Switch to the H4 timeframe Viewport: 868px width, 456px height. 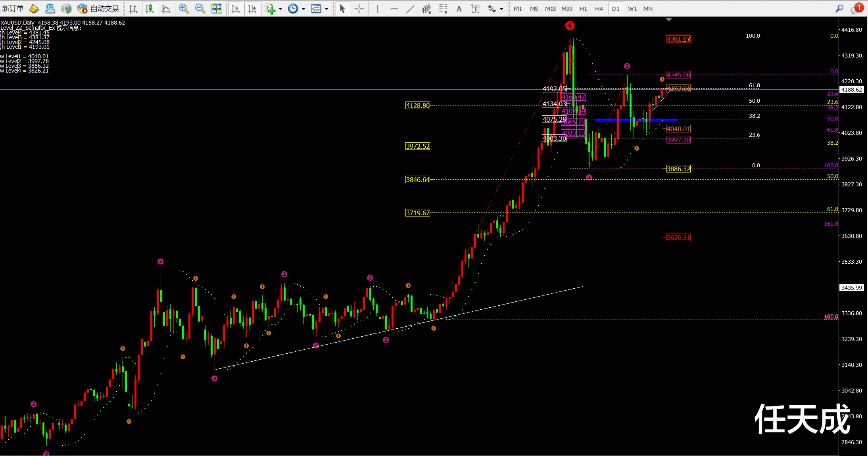click(599, 9)
